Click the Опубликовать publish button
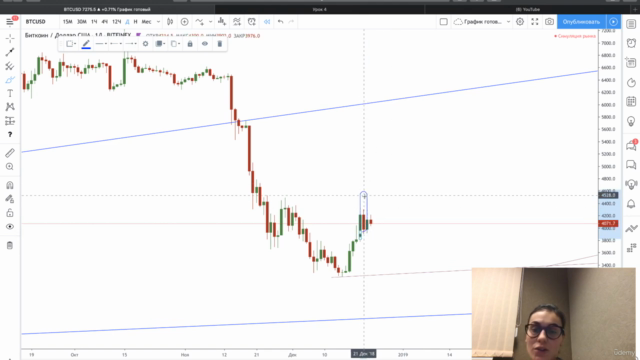Screen dimensions: 640x360 [581, 22]
